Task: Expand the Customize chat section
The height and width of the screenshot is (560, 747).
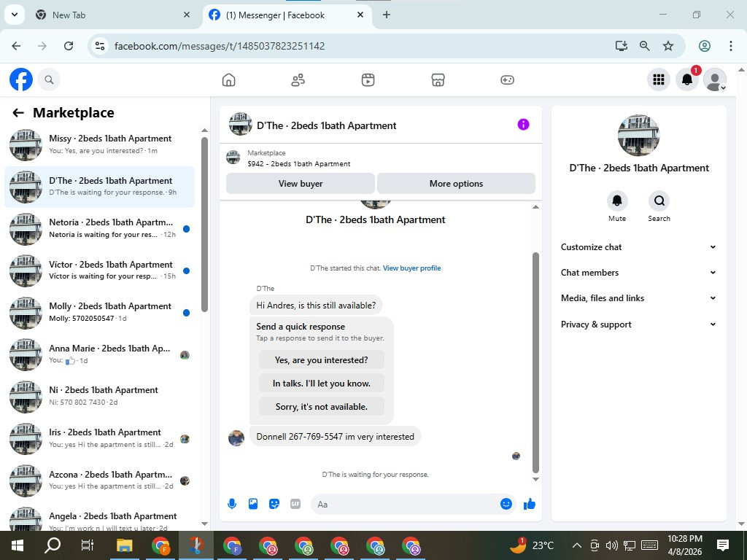Action: point(638,247)
